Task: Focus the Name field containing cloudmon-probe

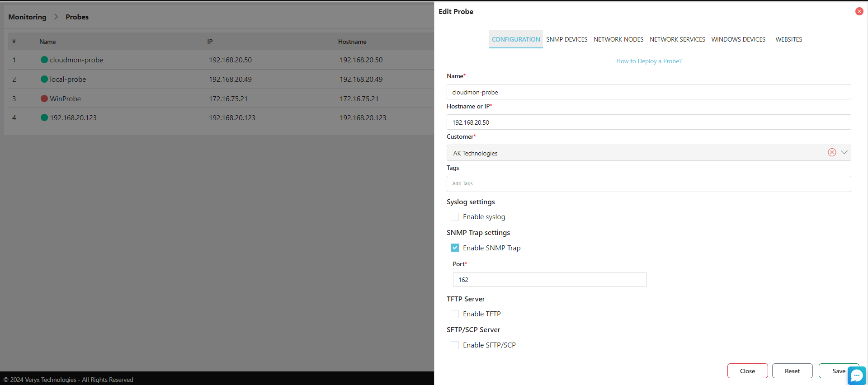Action: click(x=649, y=92)
